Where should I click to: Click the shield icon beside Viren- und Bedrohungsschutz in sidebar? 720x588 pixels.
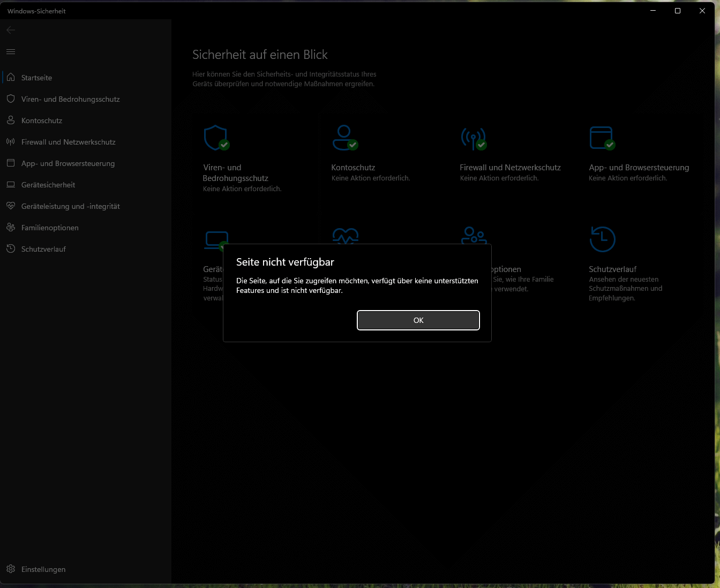coord(11,99)
